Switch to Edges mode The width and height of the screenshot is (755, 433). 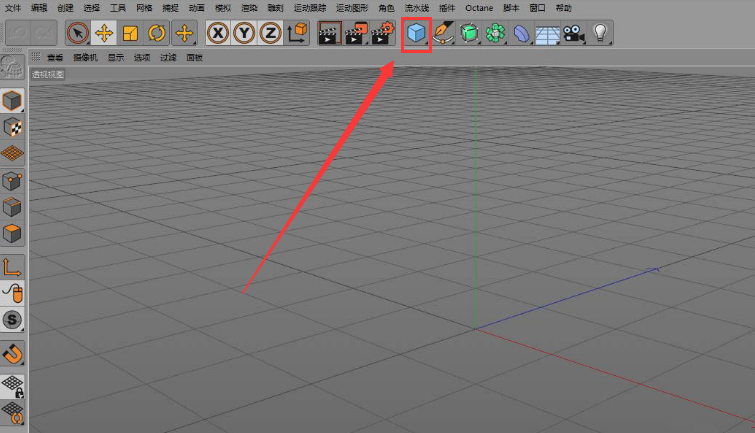tap(12, 208)
